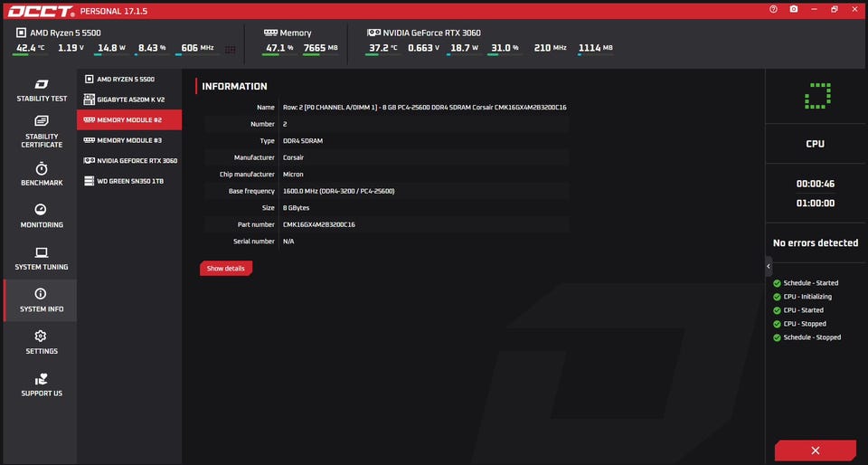Click the CPU - Initializing log entry
This screenshot has height=465, width=868.
803,297
